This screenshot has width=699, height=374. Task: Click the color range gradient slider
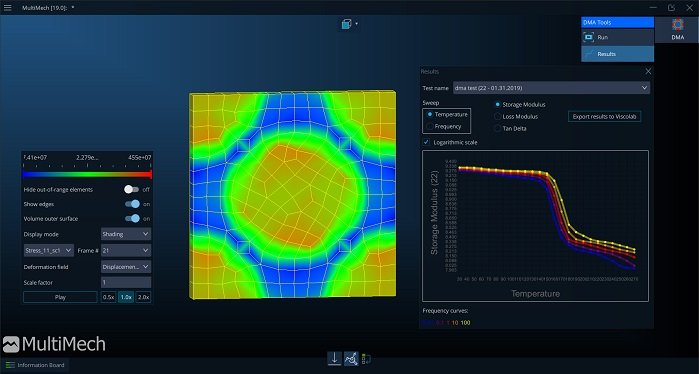point(87,175)
